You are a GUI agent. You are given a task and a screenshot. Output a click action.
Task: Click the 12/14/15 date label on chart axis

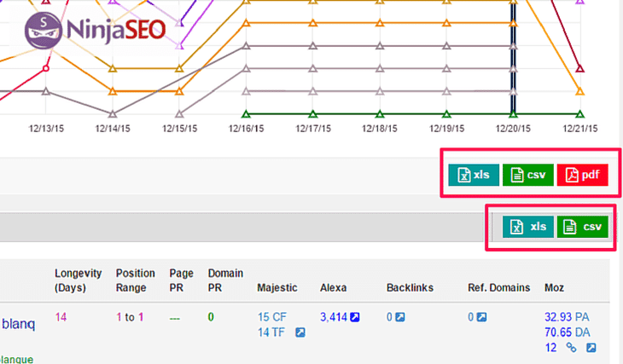pos(113,129)
